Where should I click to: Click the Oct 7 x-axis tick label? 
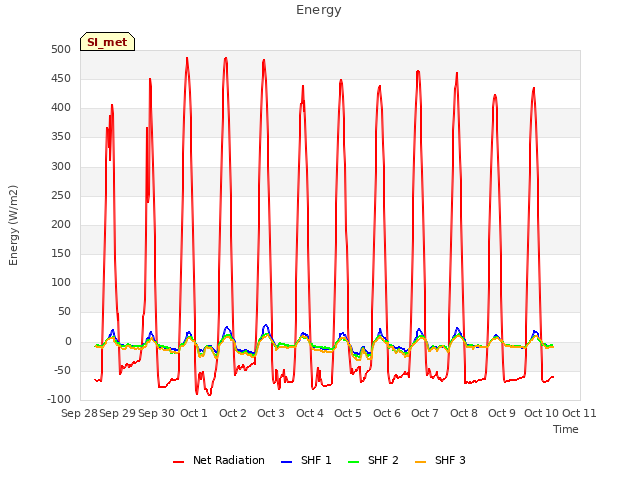click(x=425, y=413)
